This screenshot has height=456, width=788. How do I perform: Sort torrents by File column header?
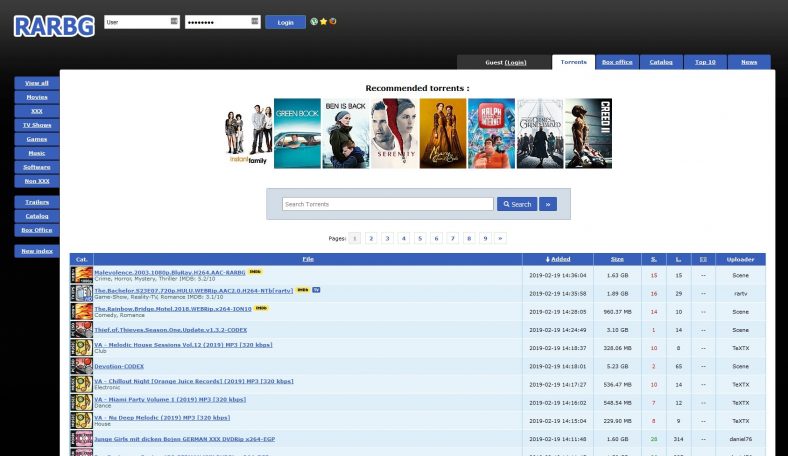click(x=308, y=259)
